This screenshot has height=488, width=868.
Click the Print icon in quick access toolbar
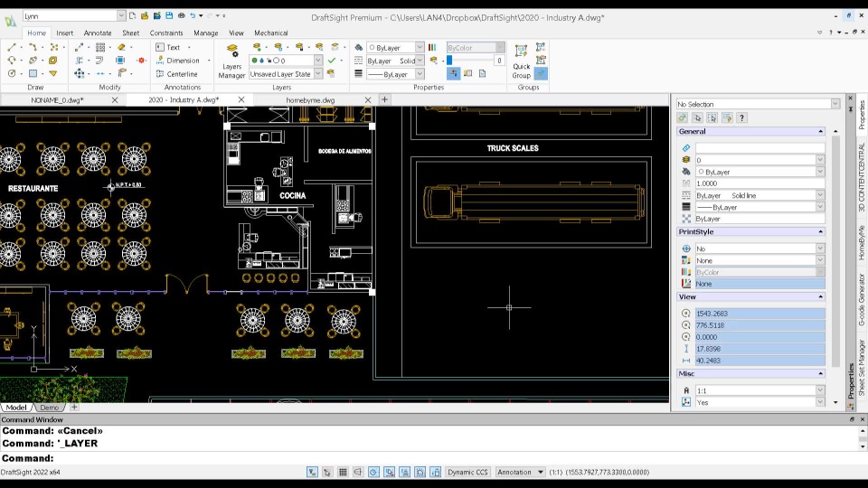[x=181, y=15]
